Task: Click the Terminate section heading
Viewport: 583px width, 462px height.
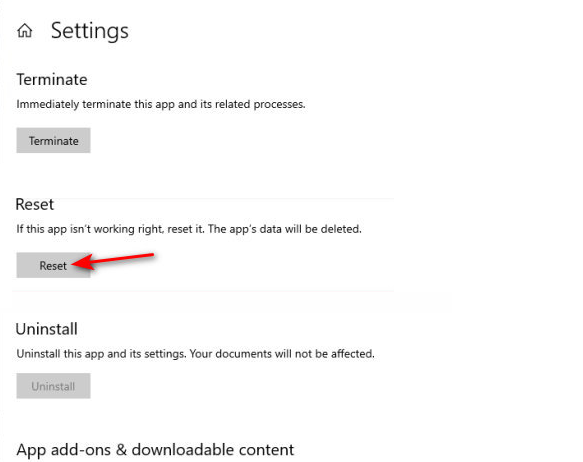Action: (x=52, y=80)
